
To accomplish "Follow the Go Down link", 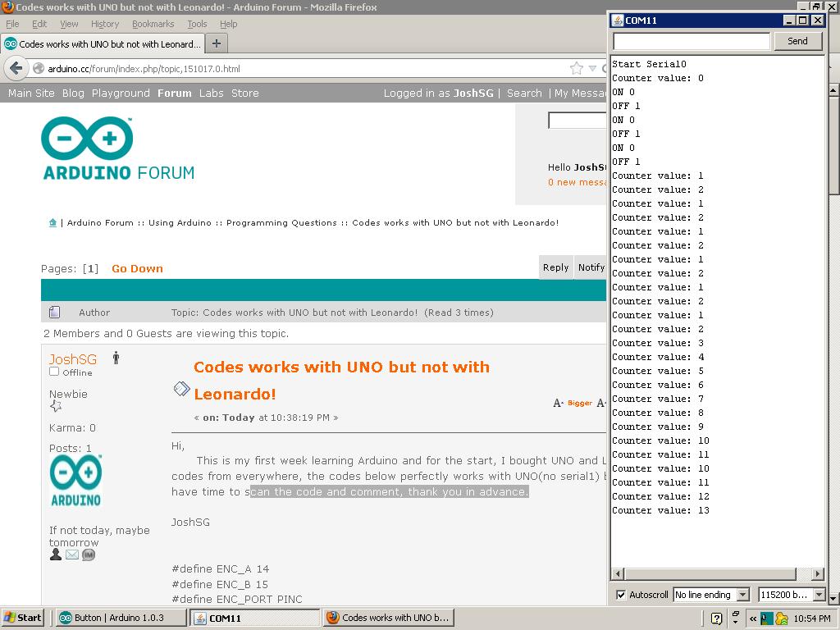I will (x=137, y=268).
